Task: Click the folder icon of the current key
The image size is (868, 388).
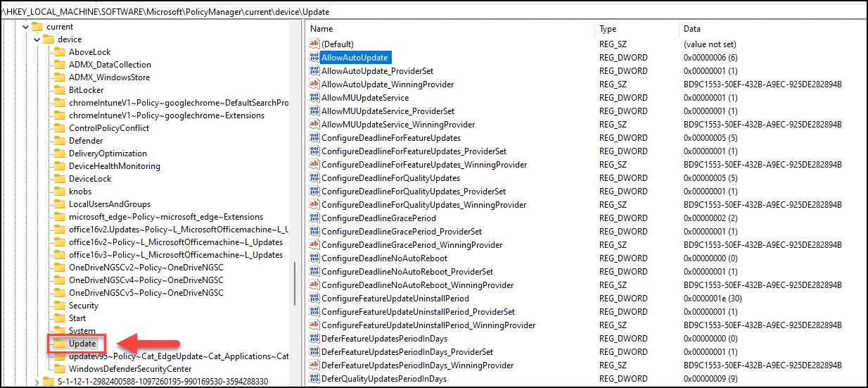Action: click(x=37, y=27)
